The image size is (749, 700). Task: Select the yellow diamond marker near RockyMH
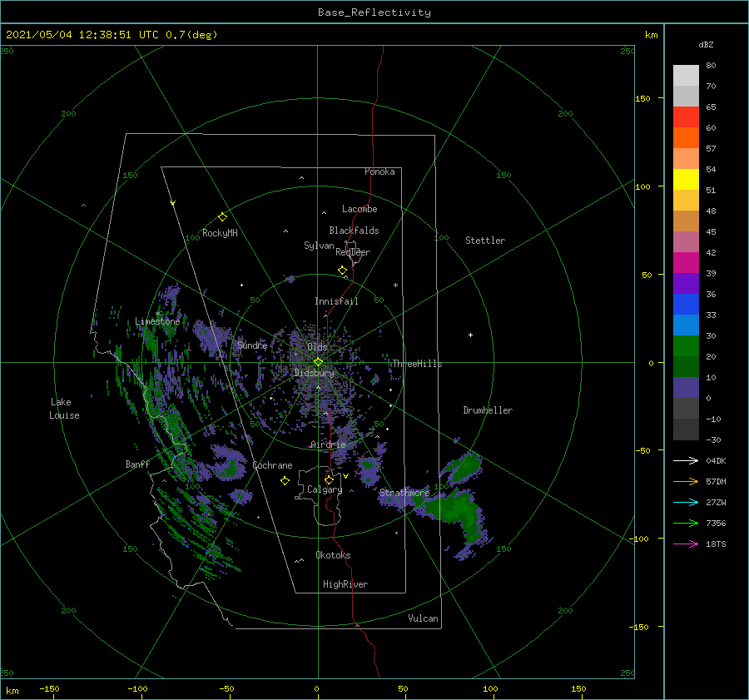pyautogui.click(x=222, y=217)
